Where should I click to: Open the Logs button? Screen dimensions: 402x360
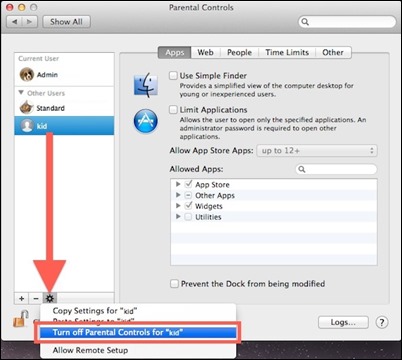[x=343, y=322]
